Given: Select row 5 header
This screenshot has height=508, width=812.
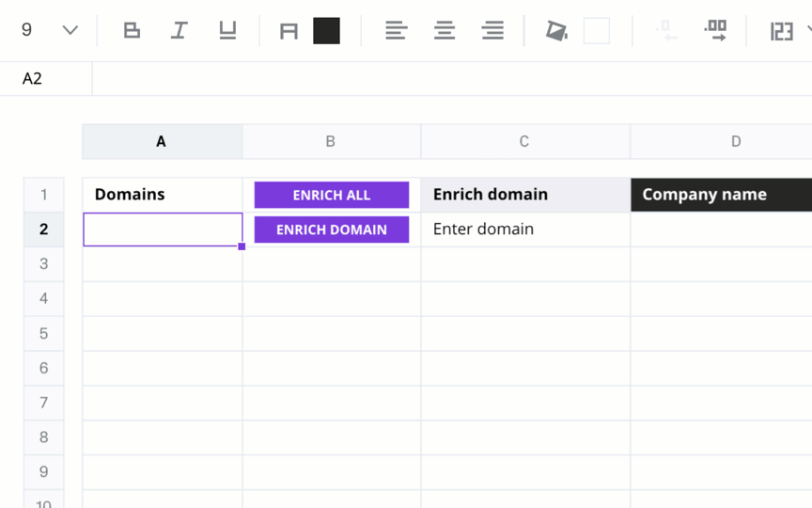Looking at the screenshot, I should coord(44,333).
